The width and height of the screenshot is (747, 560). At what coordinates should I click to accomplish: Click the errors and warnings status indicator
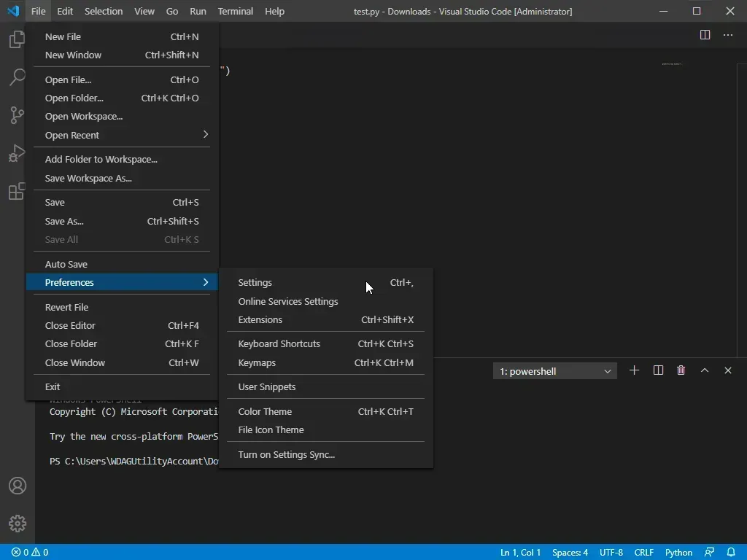tap(29, 553)
